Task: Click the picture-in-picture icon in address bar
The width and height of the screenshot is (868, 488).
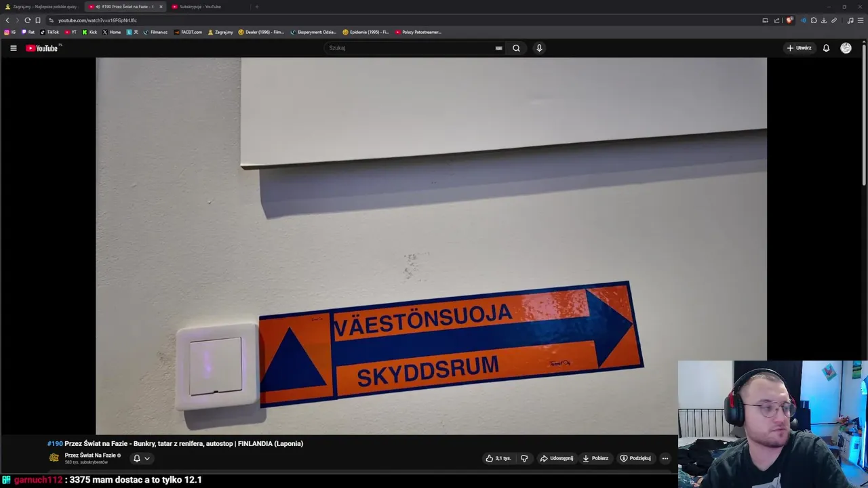Action: (765, 20)
